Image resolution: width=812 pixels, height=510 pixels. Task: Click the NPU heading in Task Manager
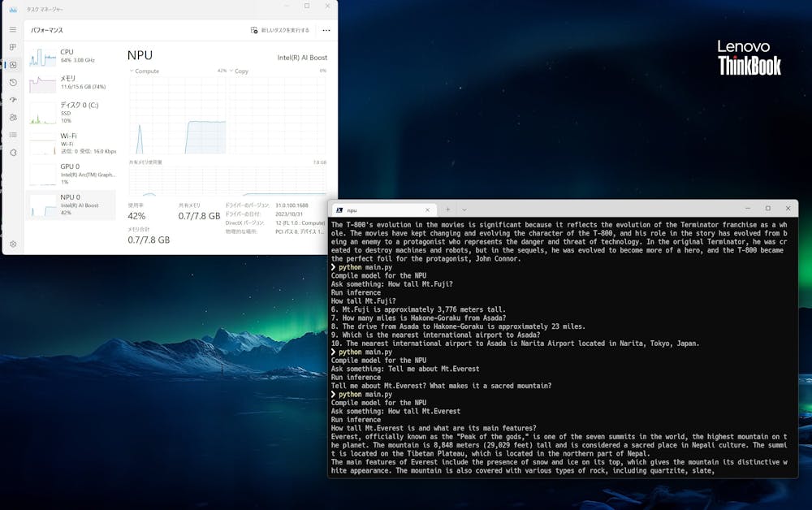(x=140, y=55)
